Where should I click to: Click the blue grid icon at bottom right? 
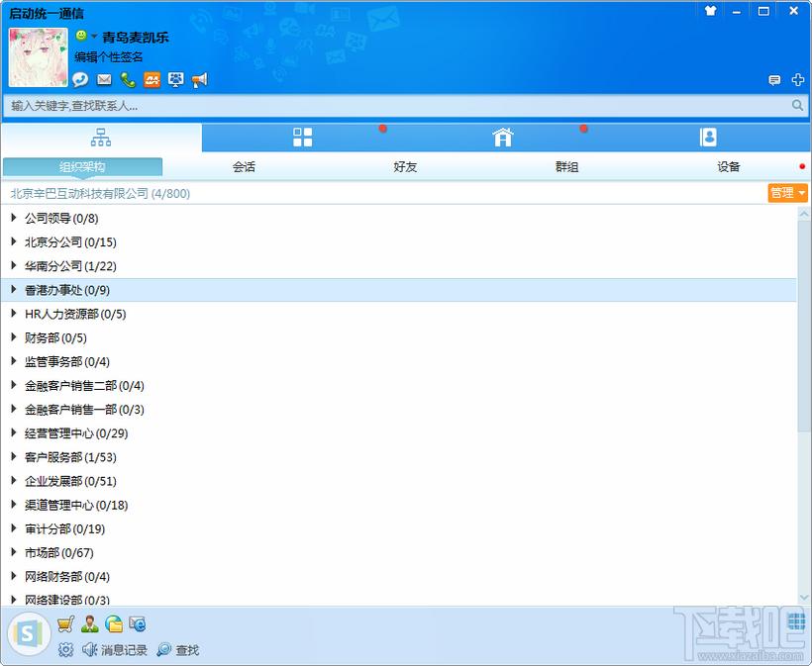796,619
